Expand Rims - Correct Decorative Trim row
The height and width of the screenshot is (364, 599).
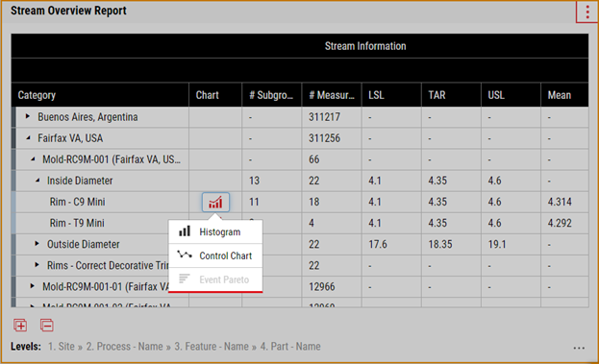(x=37, y=265)
